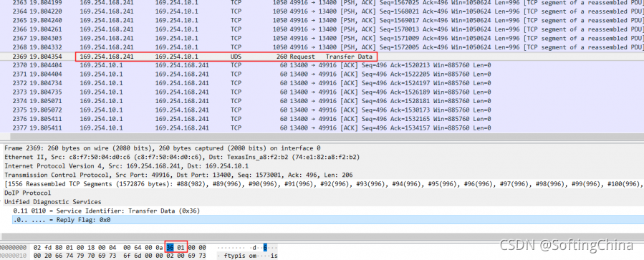Screen dimensions: 644x260
Task: Click hex offset 00000010 row label
Action: coord(12,256)
